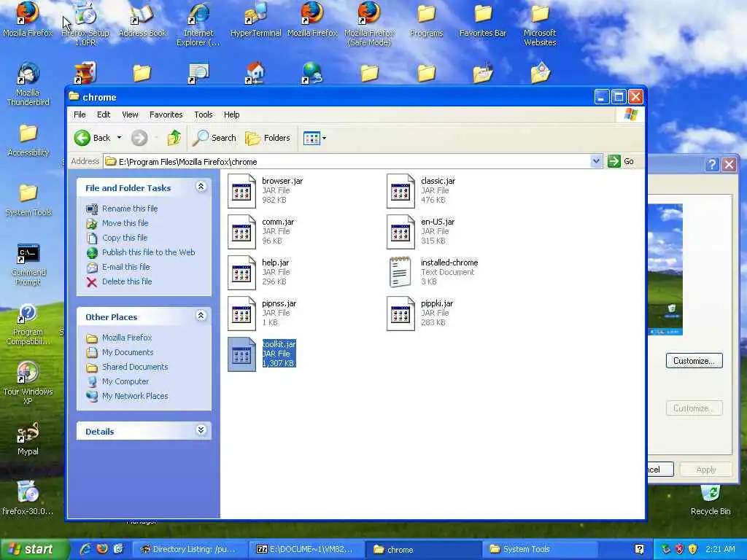Image resolution: width=747 pixels, height=560 pixels.
Task: Select the pipnss.jar file icon
Action: [241, 314]
